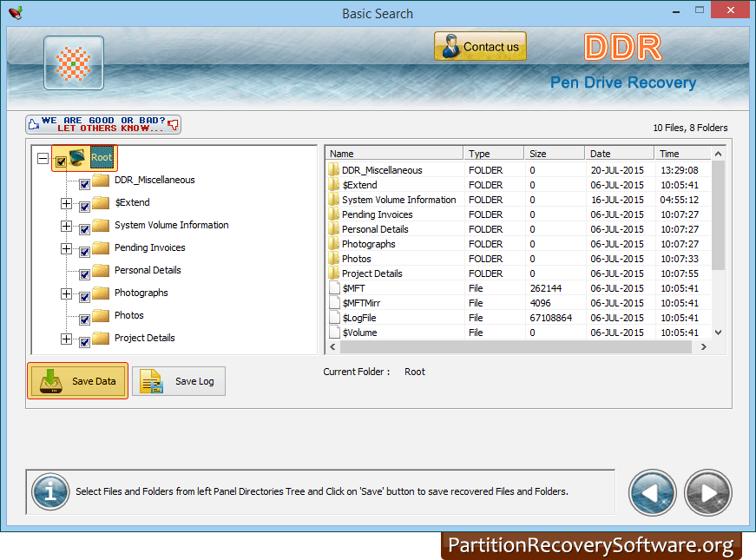
Task: Select 'System Volume Information' in file list
Action: pyautogui.click(x=519, y=199)
